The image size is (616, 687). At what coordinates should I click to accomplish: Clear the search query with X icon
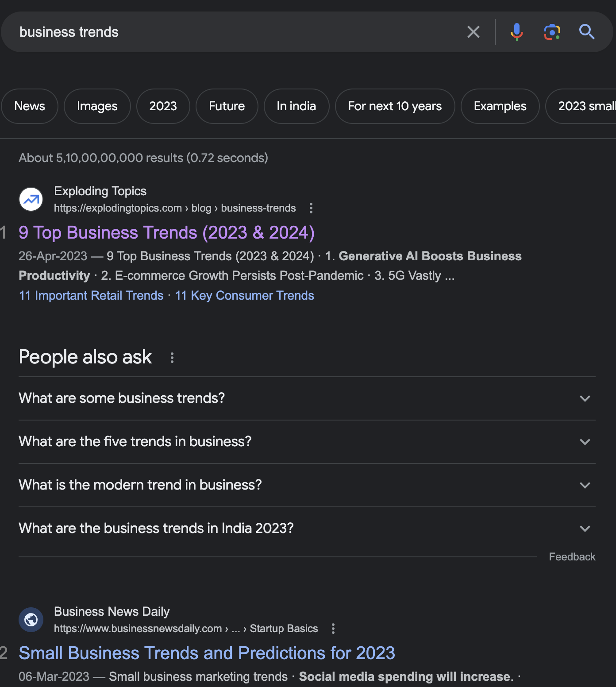click(x=474, y=32)
